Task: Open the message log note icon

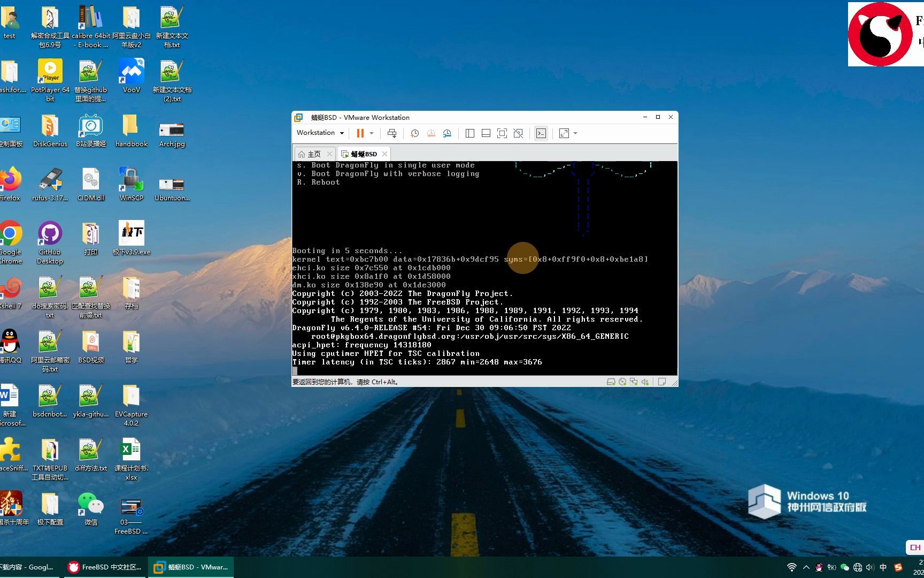Action: click(662, 382)
